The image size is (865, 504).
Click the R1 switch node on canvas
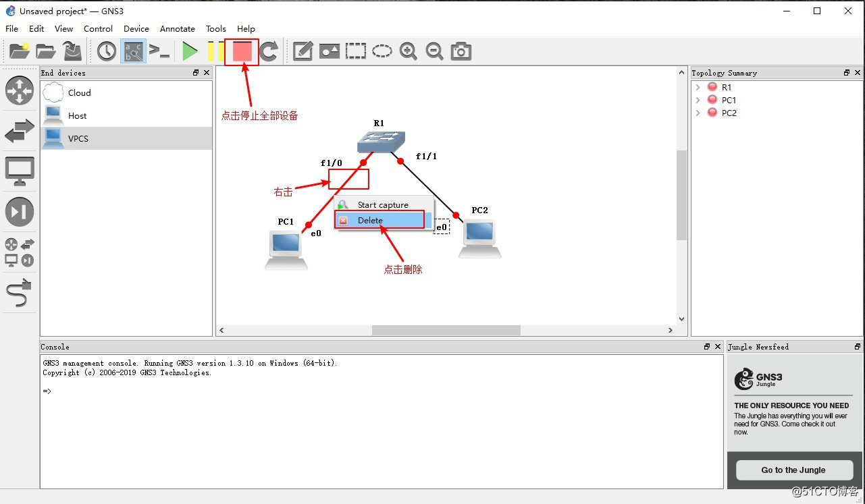coord(381,142)
